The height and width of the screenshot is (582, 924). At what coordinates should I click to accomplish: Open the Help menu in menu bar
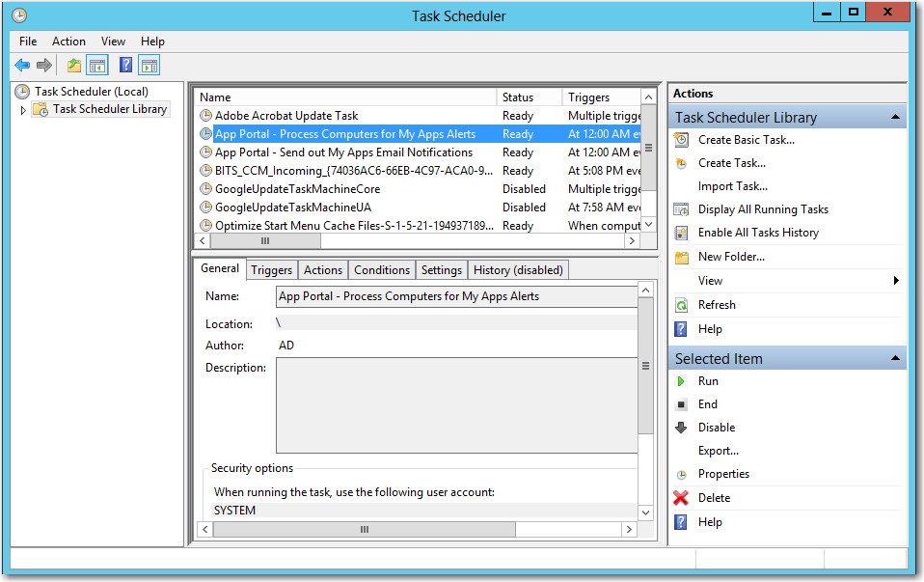point(152,42)
